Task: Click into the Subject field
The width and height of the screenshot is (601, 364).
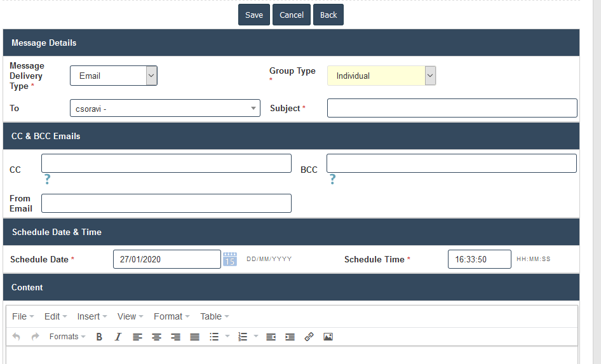Action: (452, 108)
